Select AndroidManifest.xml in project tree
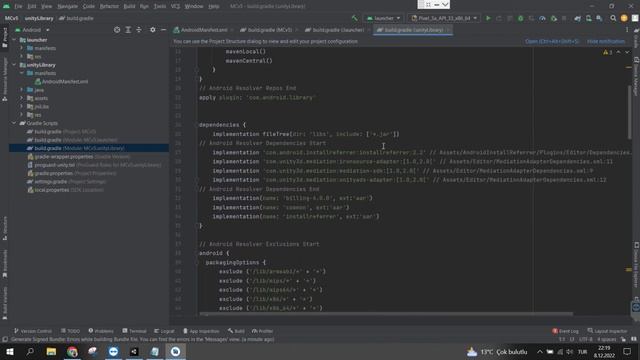Viewport: 640px width, 360px height. pos(61,82)
